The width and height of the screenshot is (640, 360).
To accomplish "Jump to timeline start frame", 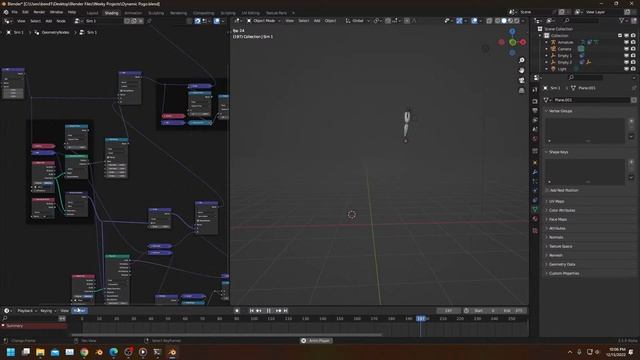I will (252, 311).
